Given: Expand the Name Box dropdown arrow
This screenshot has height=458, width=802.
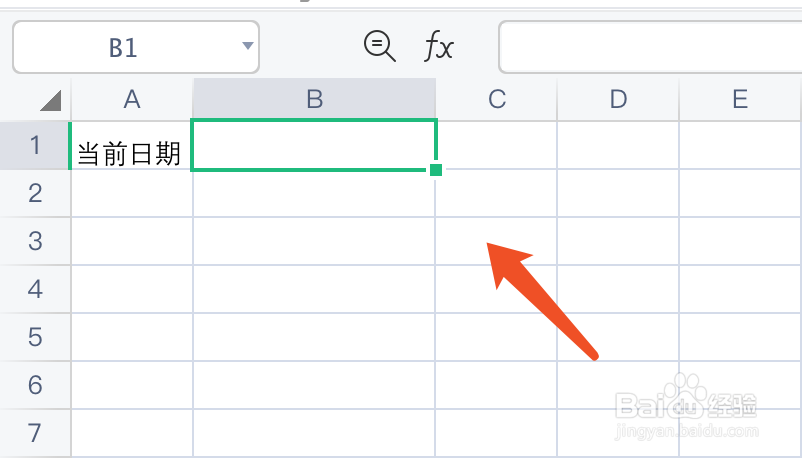Looking at the screenshot, I should 247,47.
